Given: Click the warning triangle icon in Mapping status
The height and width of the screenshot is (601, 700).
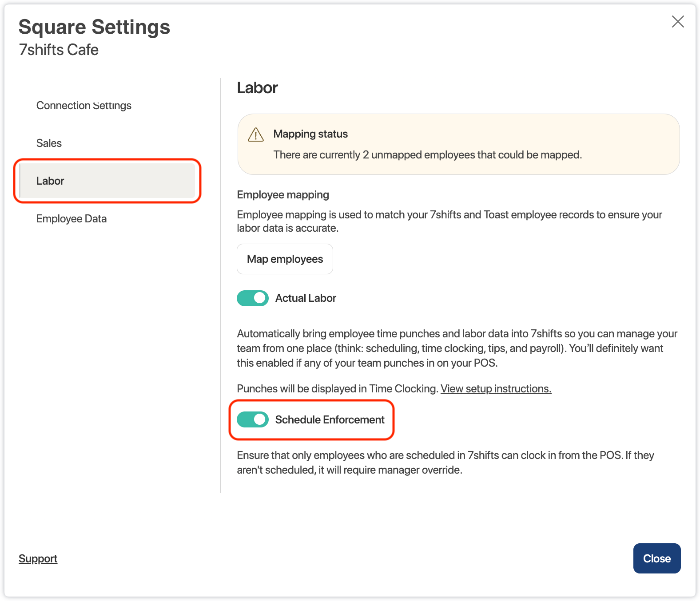Looking at the screenshot, I should 256,134.
